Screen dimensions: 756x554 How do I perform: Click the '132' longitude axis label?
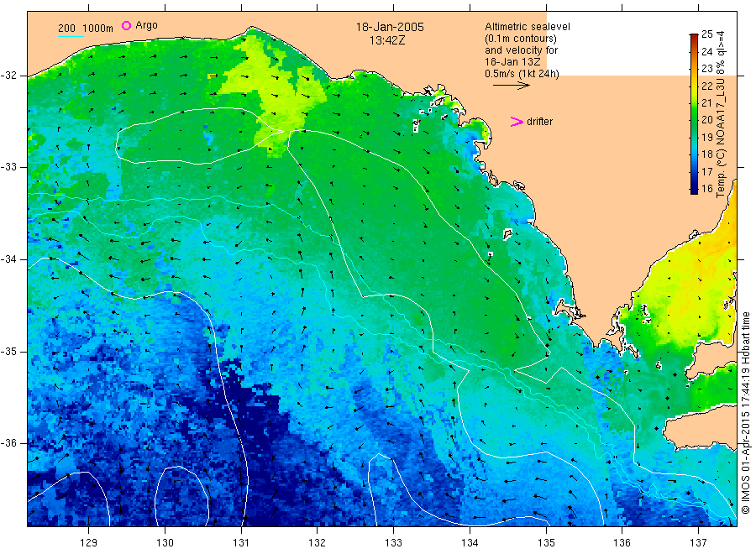click(318, 543)
